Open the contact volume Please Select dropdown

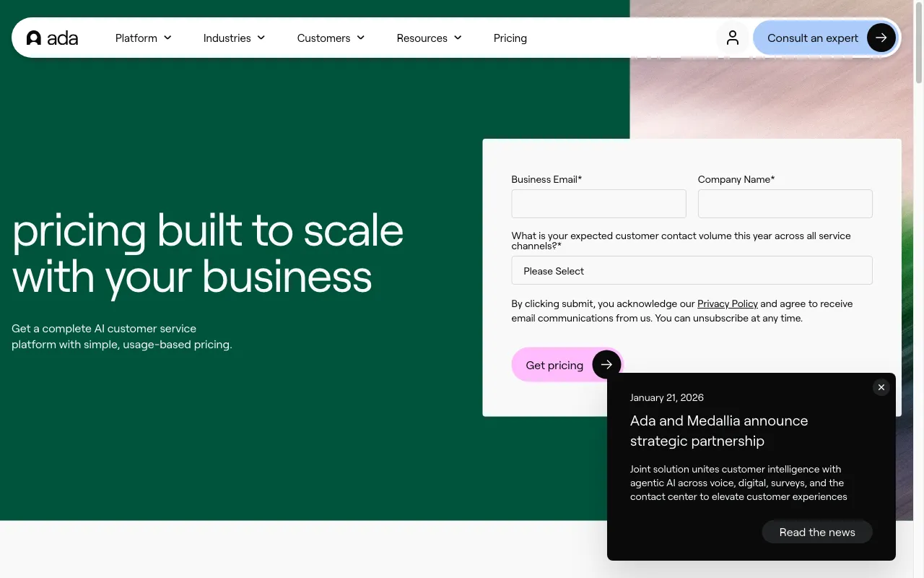(692, 270)
